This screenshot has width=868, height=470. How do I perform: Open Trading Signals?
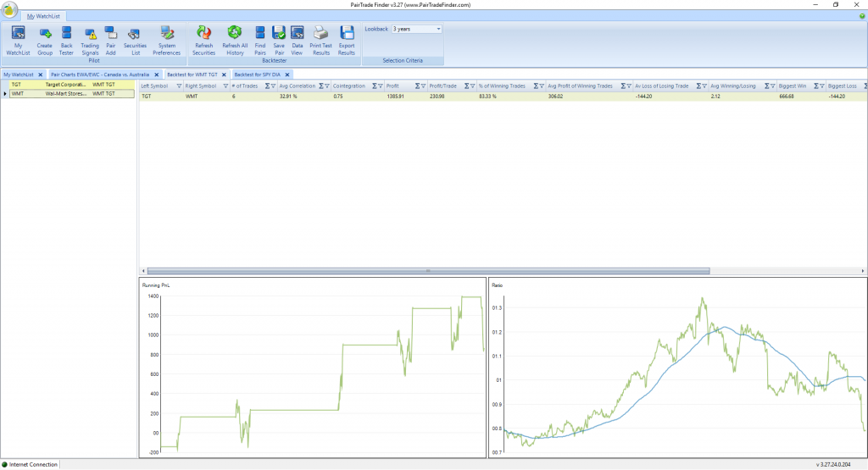click(90, 39)
